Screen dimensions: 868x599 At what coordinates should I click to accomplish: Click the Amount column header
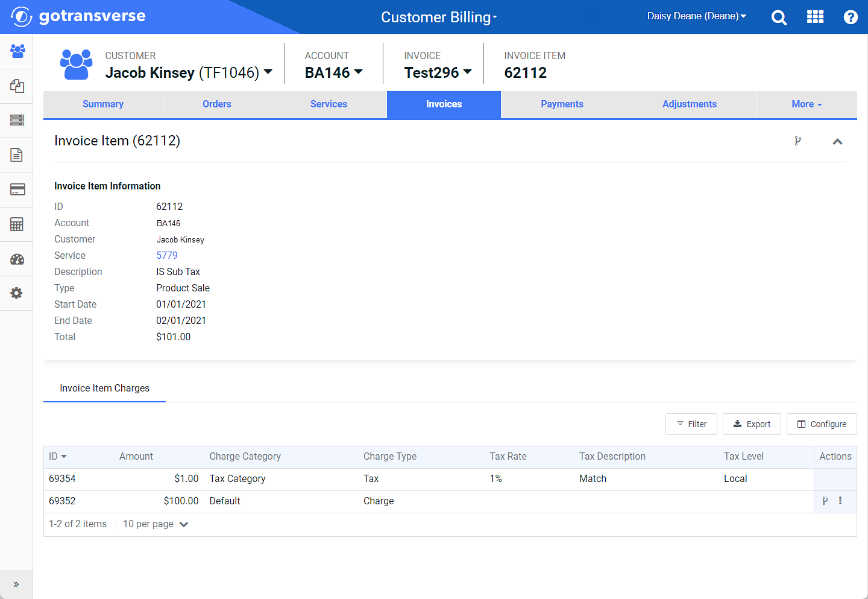(136, 457)
